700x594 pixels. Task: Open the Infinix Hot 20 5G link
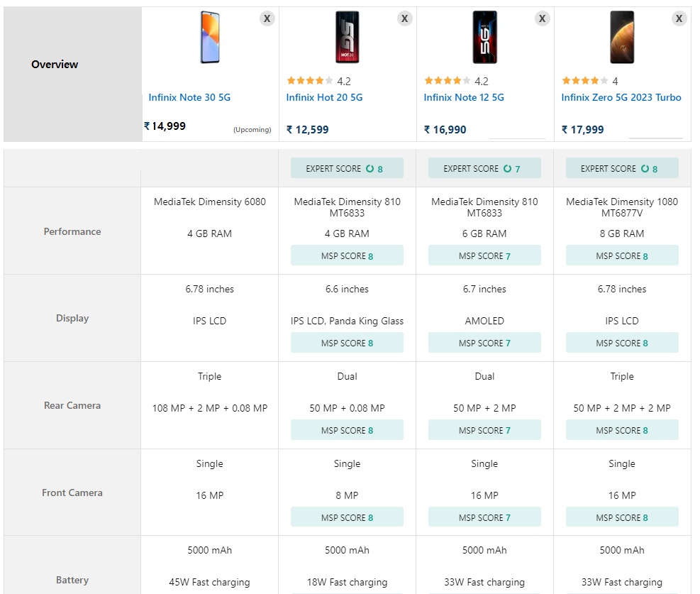click(324, 97)
